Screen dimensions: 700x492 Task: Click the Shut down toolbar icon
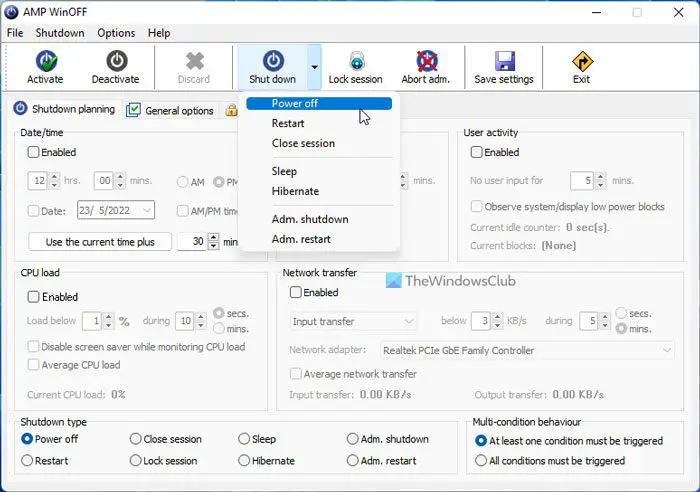pyautogui.click(x=273, y=61)
